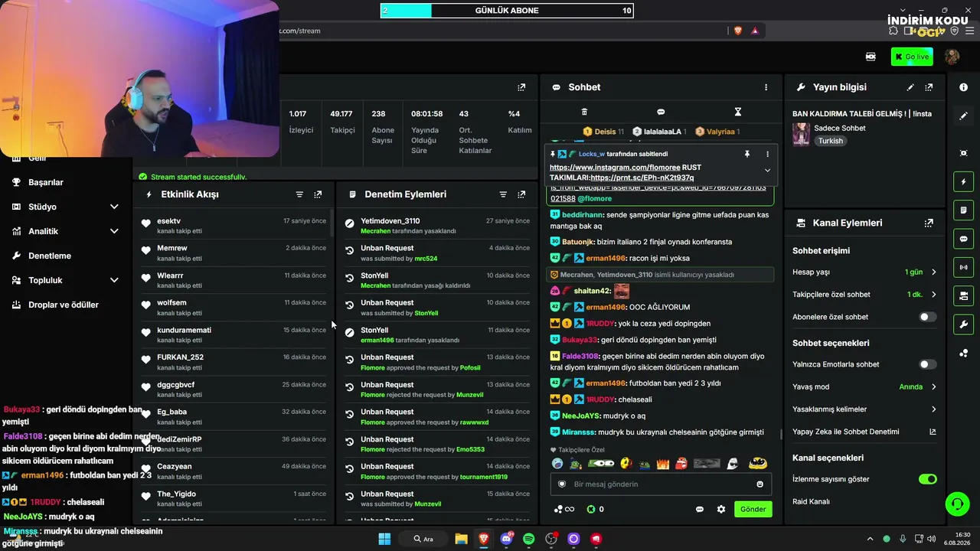980x551 pixels.
Task: Filter the Denetim Eylemleri list
Action: [503, 194]
